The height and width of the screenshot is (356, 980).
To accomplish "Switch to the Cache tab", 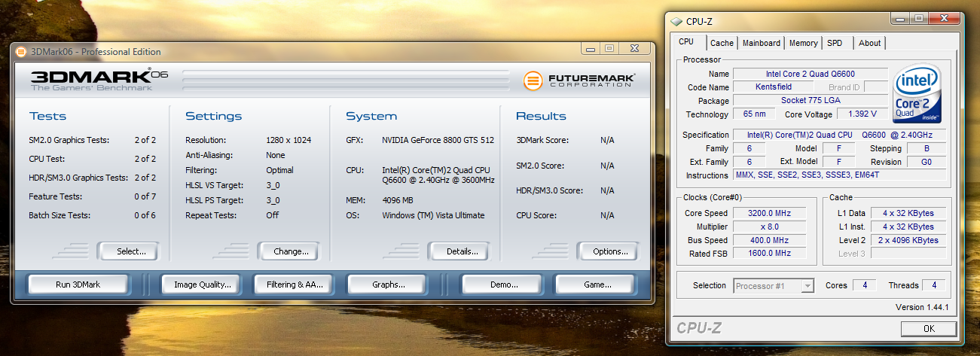I will coord(722,43).
